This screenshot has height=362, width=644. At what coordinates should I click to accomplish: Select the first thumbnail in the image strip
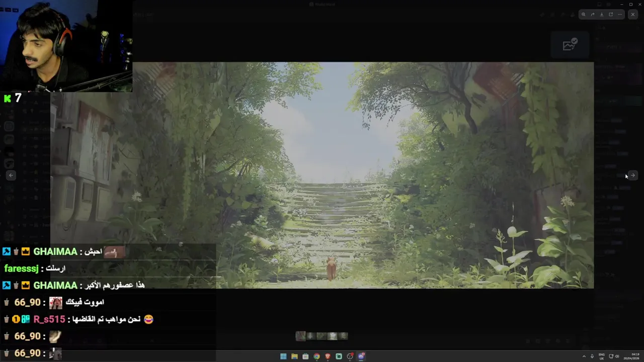click(300, 336)
